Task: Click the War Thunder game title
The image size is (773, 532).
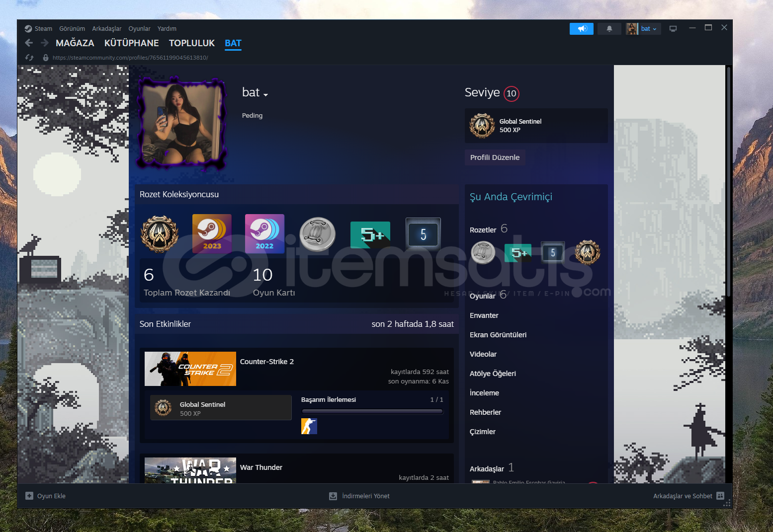Action: [x=261, y=467]
